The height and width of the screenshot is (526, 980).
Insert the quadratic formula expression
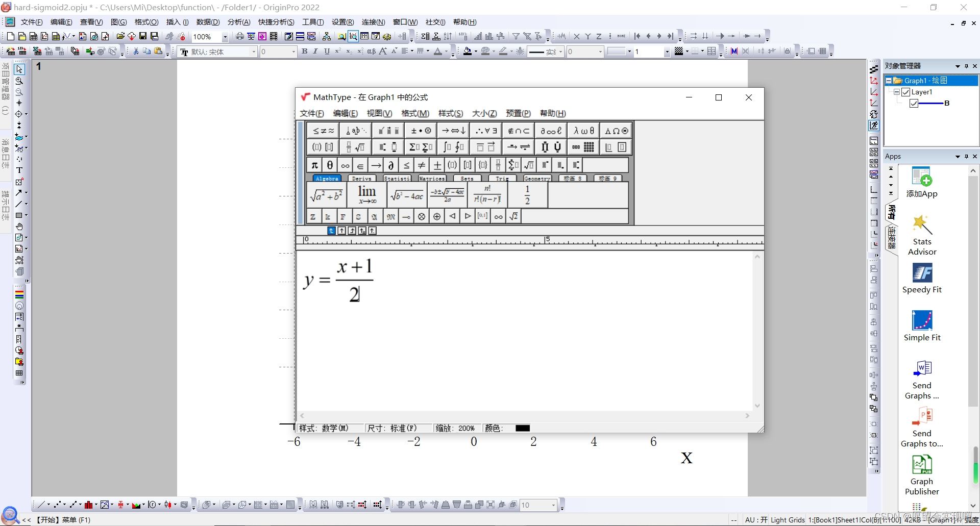click(x=447, y=195)
